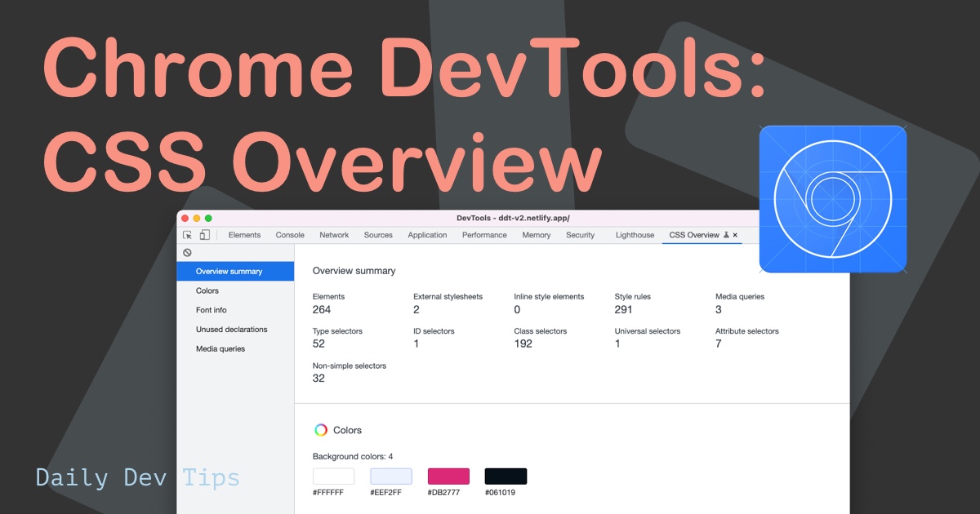Image resolution: width=980 pixels, height=514 pixels.
Task: Open the Application panel
Action: tap(427, 235)
